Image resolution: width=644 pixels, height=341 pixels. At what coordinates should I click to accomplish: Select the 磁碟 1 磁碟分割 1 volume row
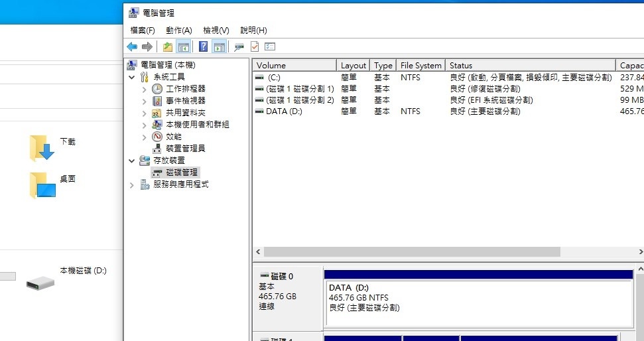click(448, 88)
